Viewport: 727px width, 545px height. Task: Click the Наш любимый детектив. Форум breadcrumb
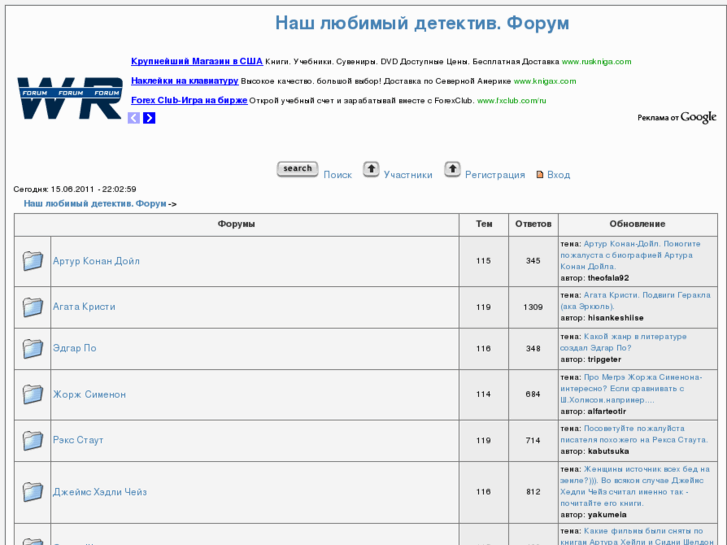pyautogui.click(x=95, y=203)
